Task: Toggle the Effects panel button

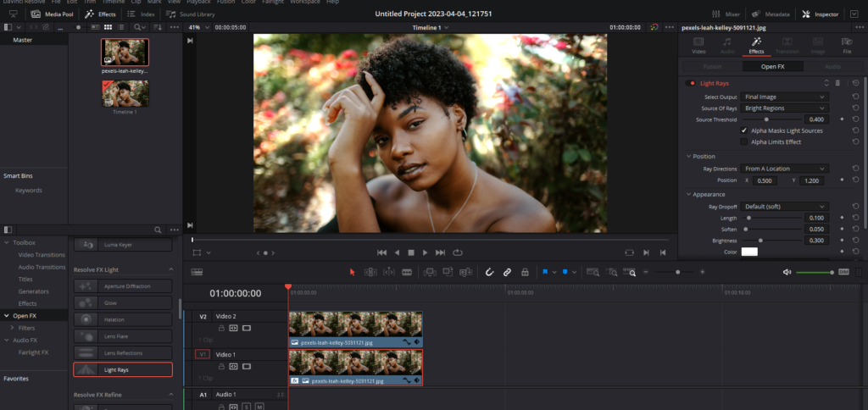Action: point(100,14)
